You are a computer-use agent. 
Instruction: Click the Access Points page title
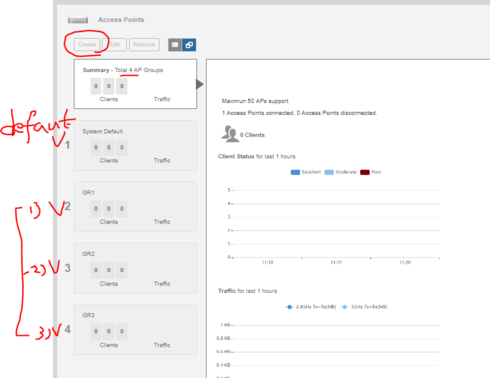121,20
